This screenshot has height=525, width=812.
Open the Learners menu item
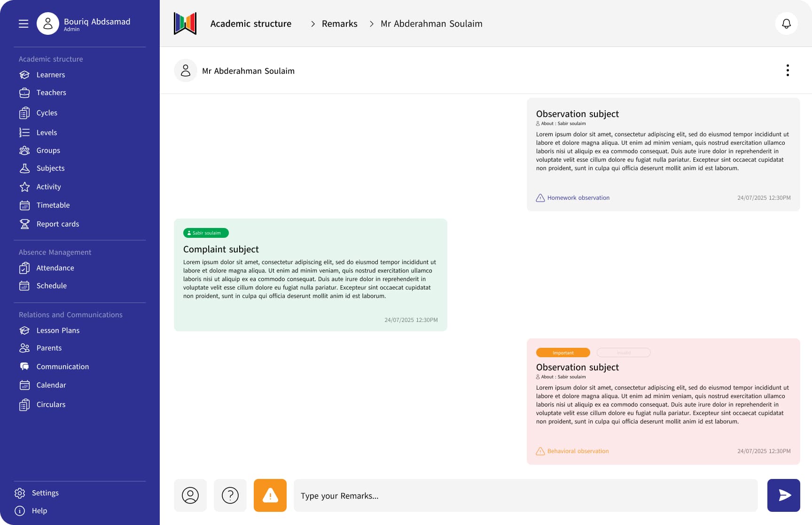(x=50, y=75)
